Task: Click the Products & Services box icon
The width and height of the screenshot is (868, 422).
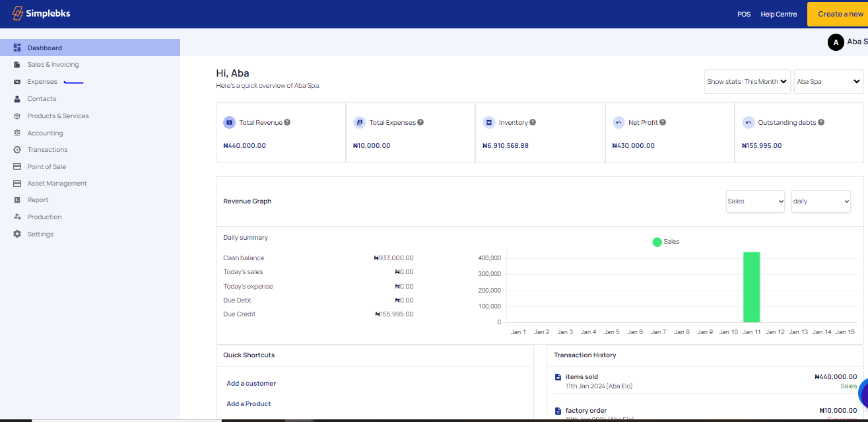Action: (x=17, y=116)
